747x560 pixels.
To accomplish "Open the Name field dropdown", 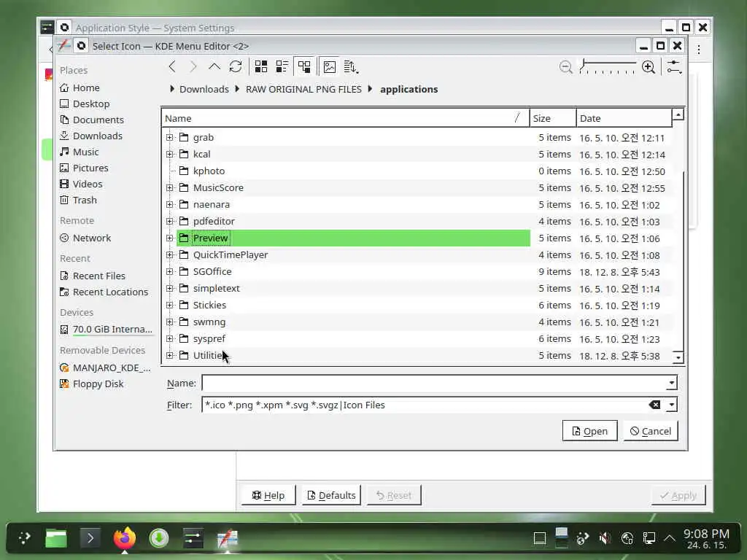I will click(671, 383).
